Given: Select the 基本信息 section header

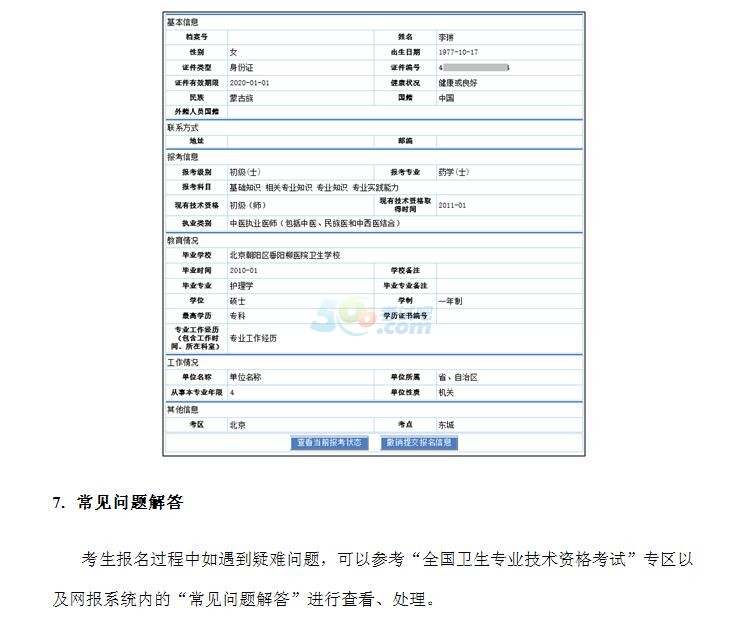Looking at the screenshot, I should [x=182, y=22].
